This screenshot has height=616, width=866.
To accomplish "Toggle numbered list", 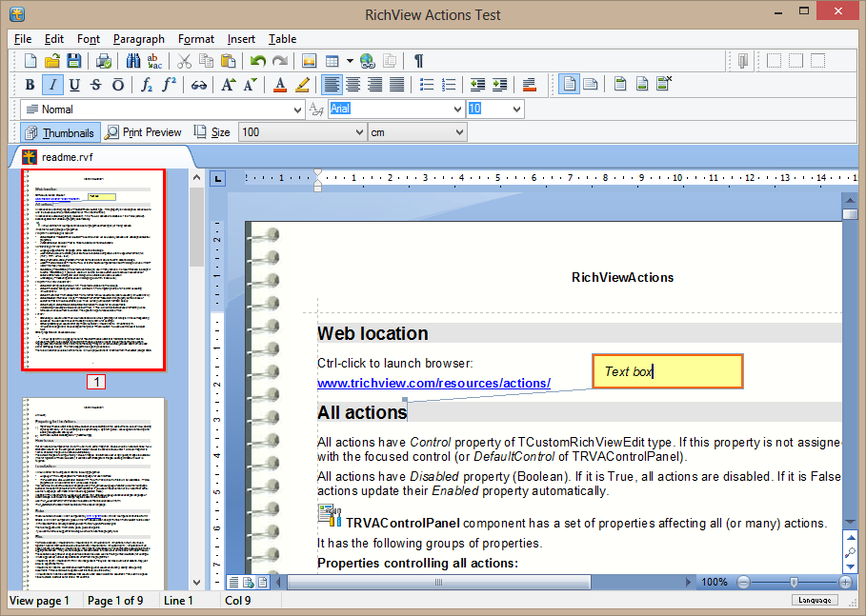I will [x=449, y=85].
